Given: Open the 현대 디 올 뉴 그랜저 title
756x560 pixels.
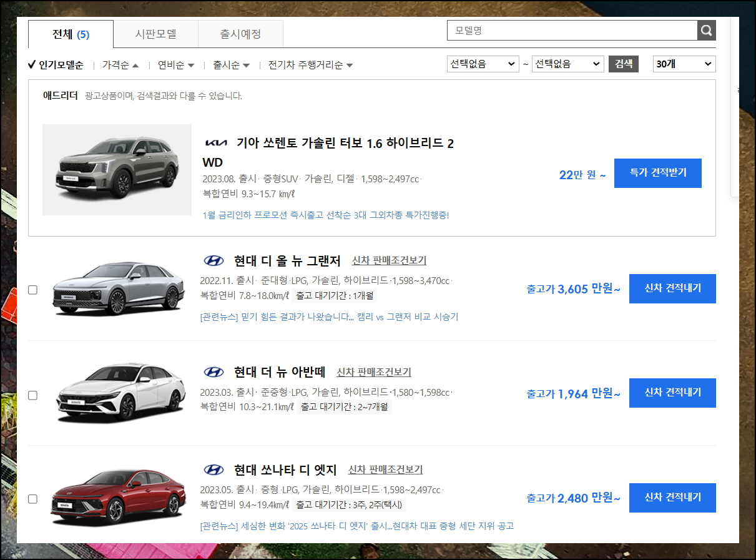Looking at the screenshot, I should (287, 260).
